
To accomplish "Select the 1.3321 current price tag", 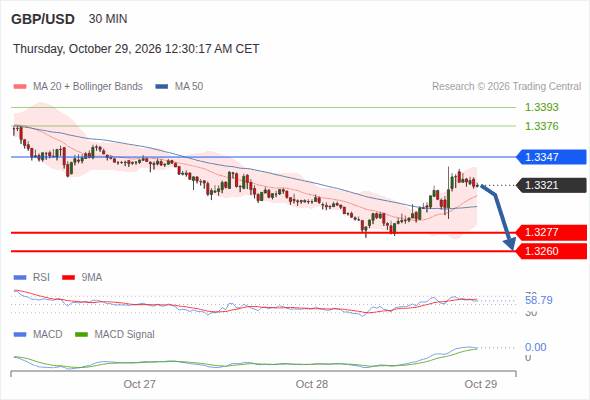I will click(552, 185).
